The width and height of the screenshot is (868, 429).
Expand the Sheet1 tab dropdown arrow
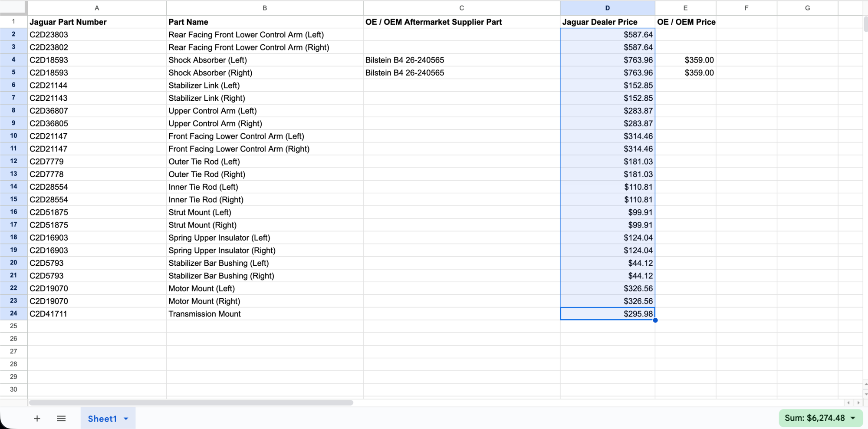tap(126, 419)
